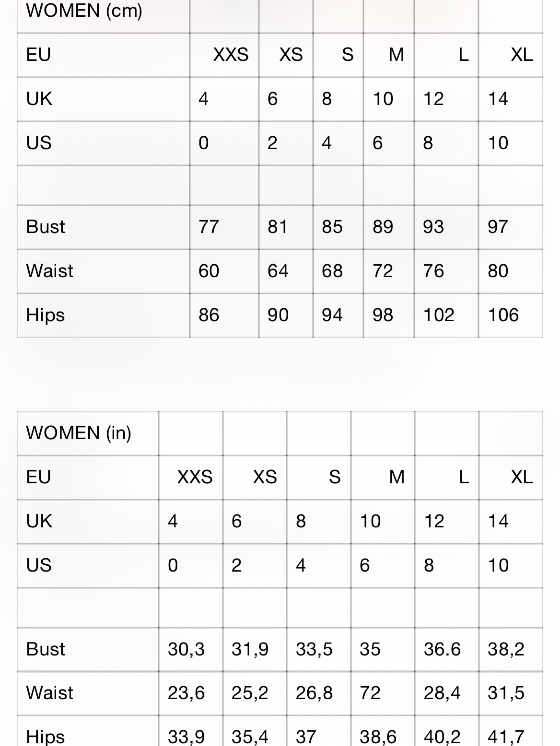Select Bust 30,3 in inches table
The height and width of the screenshot is (746, 560).
tap(186, 649)
